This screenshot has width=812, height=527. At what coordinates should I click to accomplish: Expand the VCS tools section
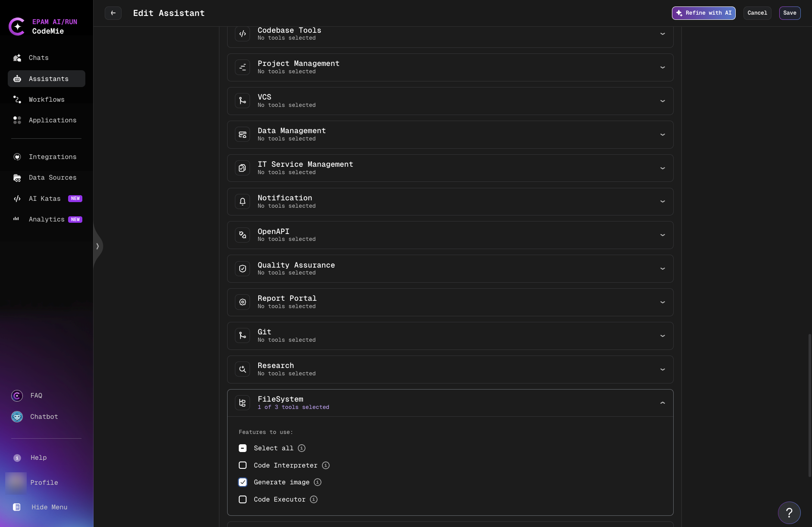tap(662, 101)
